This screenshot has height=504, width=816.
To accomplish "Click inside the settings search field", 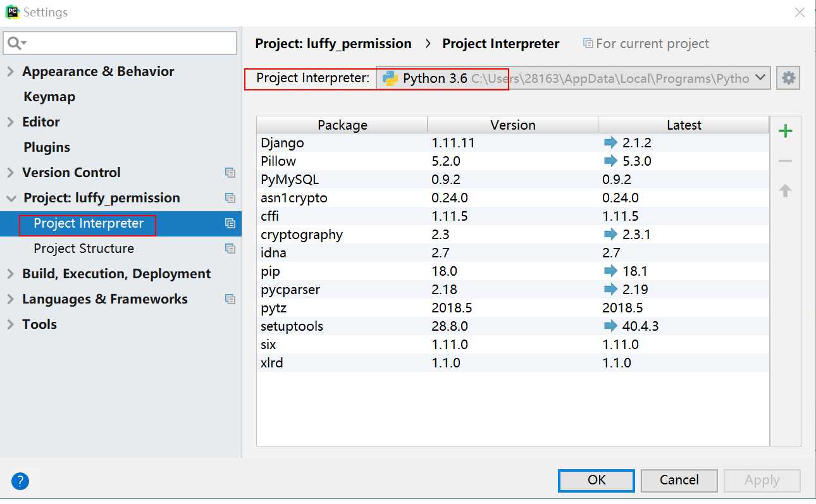I will coord(120,43).
